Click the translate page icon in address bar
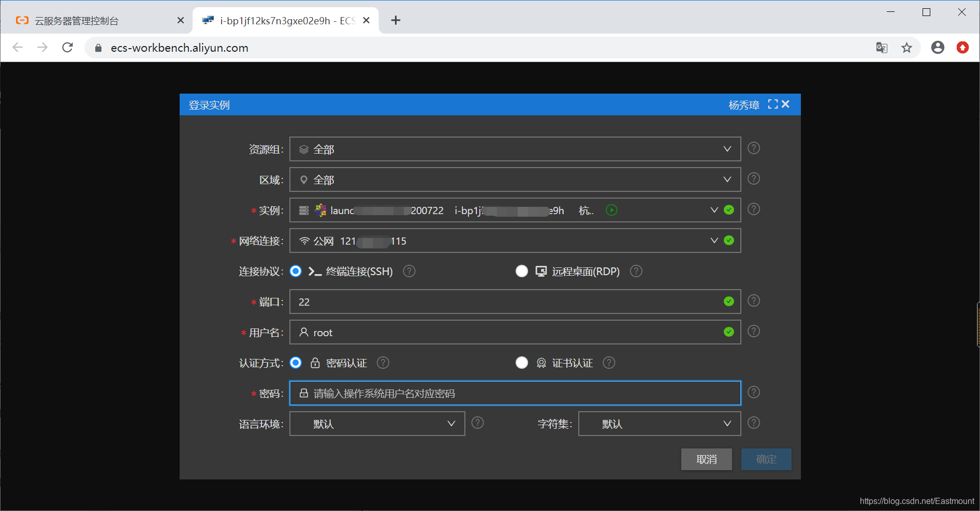980x511 pixels. click(882, 48)
